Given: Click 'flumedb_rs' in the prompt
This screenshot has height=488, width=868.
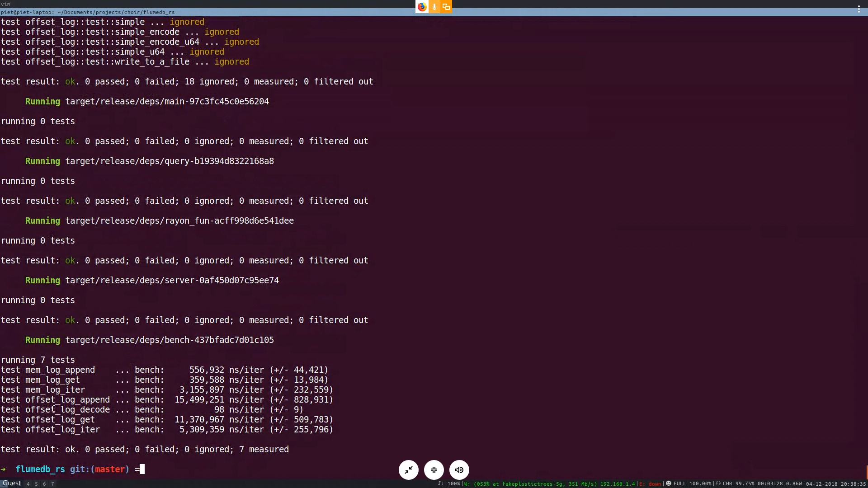Looking at the screenshot, I should pyautogui.click(x=40, y=469).
